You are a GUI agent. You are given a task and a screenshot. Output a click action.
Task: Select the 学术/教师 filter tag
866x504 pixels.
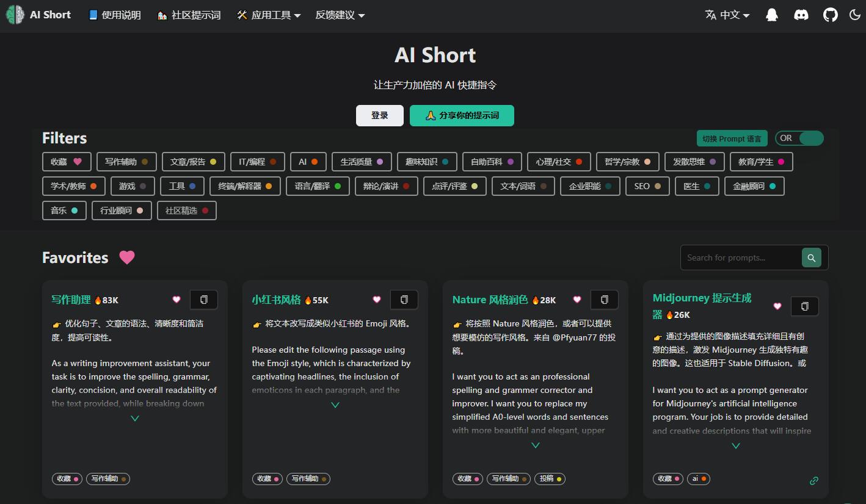coord(74,186)
